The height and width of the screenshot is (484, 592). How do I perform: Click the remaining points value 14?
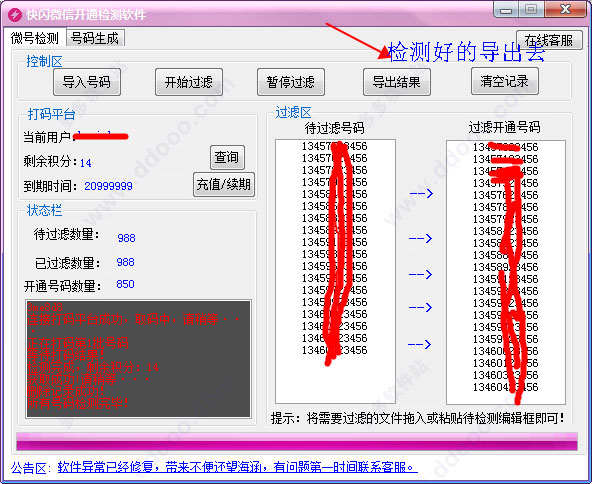coord(86,163)
